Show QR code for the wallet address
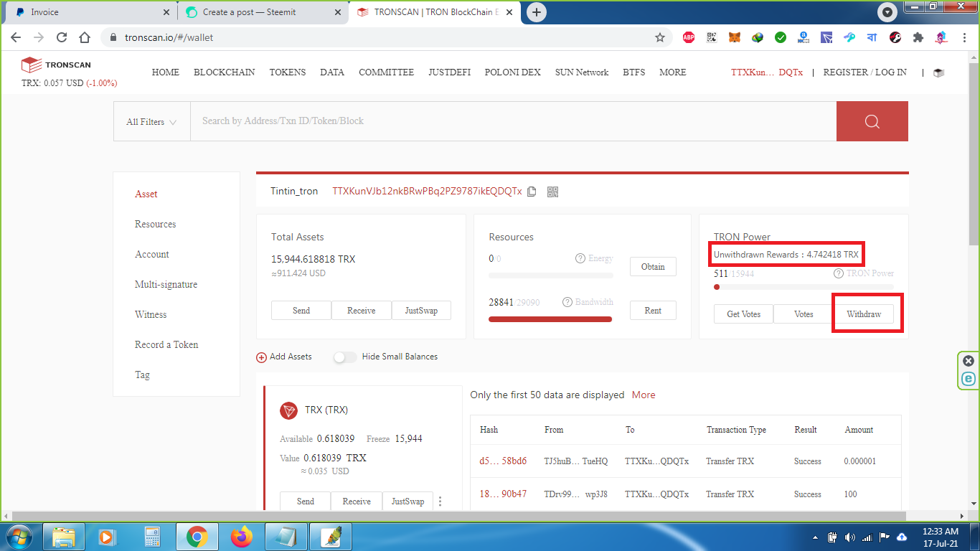The width and height of the screenshot is (980, 551). pyautogui.click(x=552, y=192)
